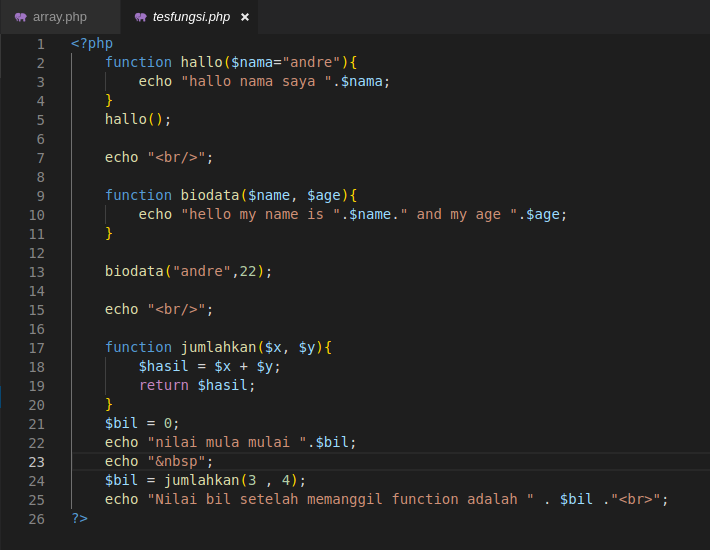Click the biodata function name on line 9
710x550 pixels.
point(210,195)
